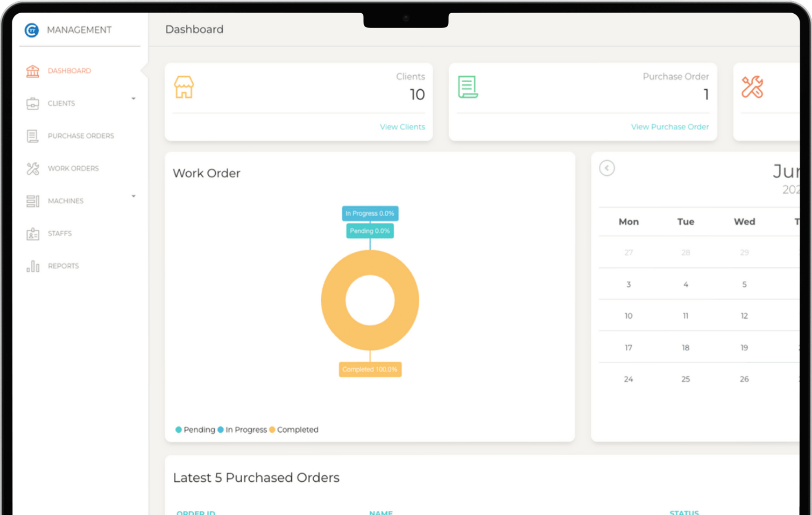
Task: Click the In Progress 0.0% chart label
Action: point(370,213)
